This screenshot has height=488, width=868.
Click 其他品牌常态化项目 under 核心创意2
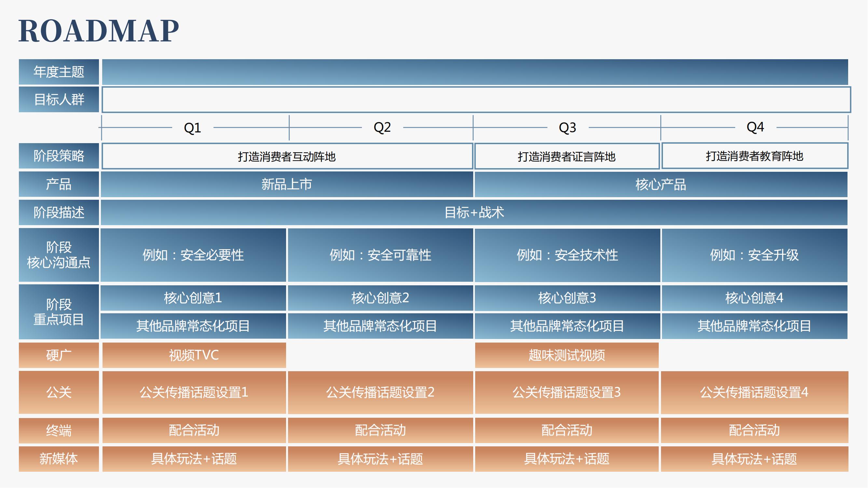click(380, 326)
